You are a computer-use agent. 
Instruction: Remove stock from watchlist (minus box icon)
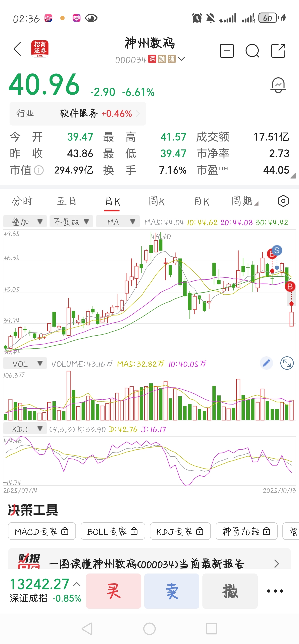pos(227,51)
